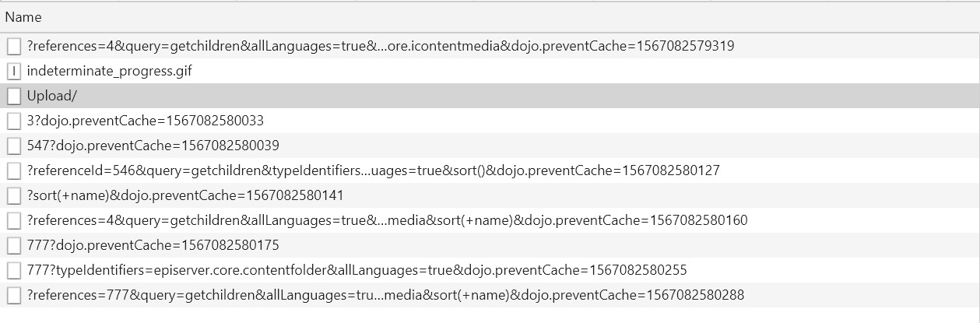Screen dimensions: 980x323
Task: Select the indeterminate_progress.gif request
Action: point(109,72)
